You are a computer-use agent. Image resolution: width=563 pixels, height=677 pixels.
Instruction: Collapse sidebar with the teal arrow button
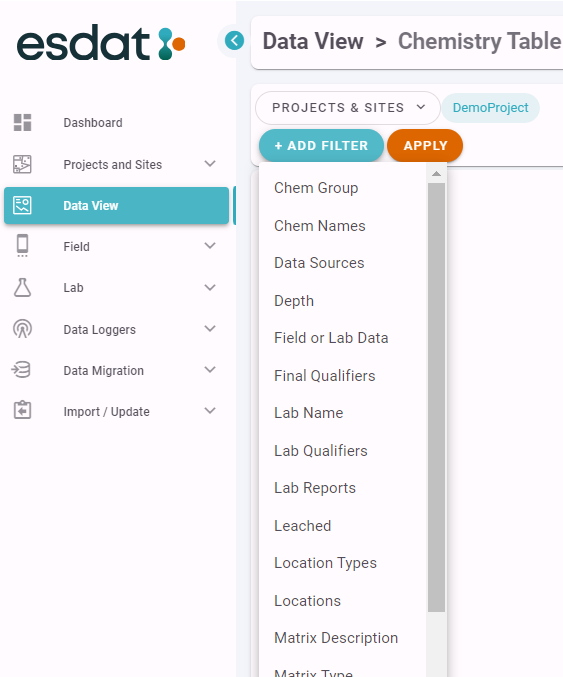click(234, 41)
